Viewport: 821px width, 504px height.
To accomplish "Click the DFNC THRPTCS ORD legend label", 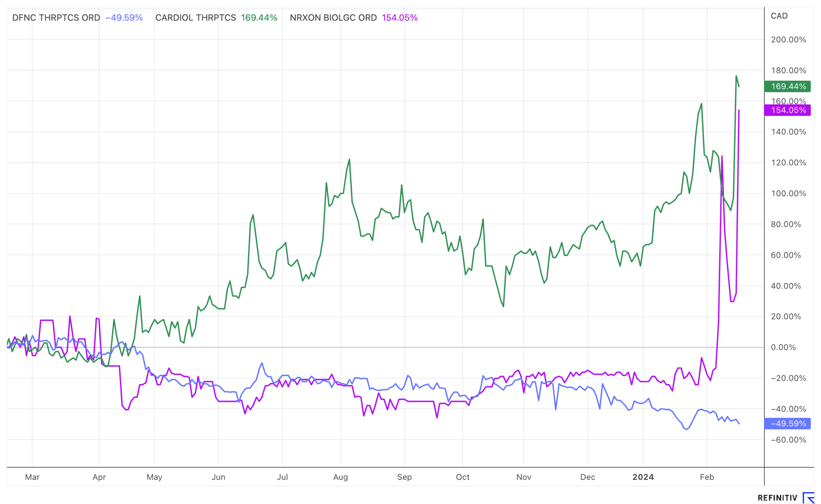I will point(56,18).
